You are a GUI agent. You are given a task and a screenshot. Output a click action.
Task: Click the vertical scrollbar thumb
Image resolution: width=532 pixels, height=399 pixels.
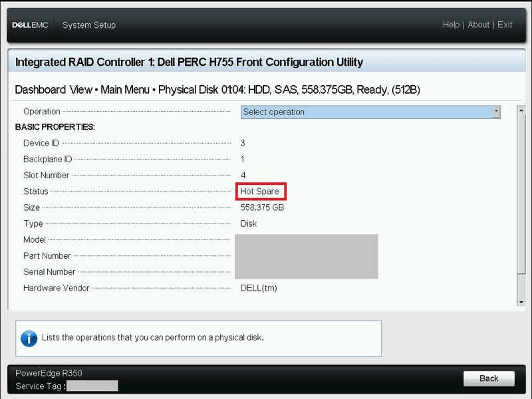521,194
